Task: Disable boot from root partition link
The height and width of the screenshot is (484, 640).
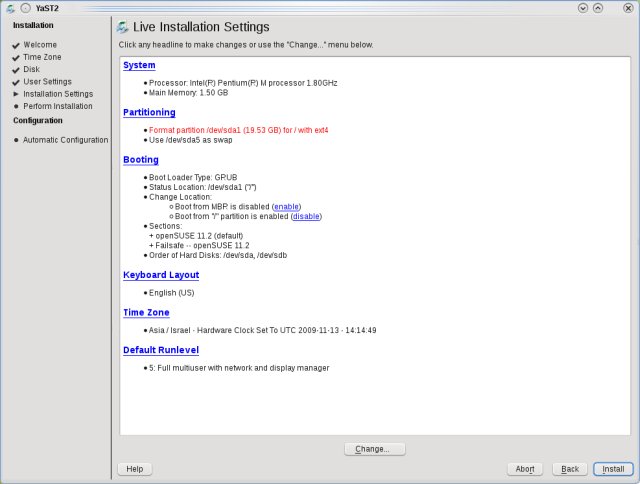Action: click(306, 216)
